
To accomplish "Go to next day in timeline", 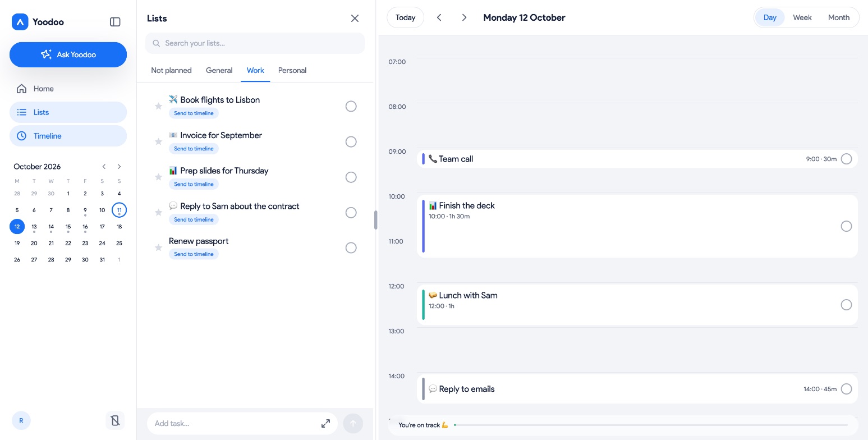I will [464, 17].
